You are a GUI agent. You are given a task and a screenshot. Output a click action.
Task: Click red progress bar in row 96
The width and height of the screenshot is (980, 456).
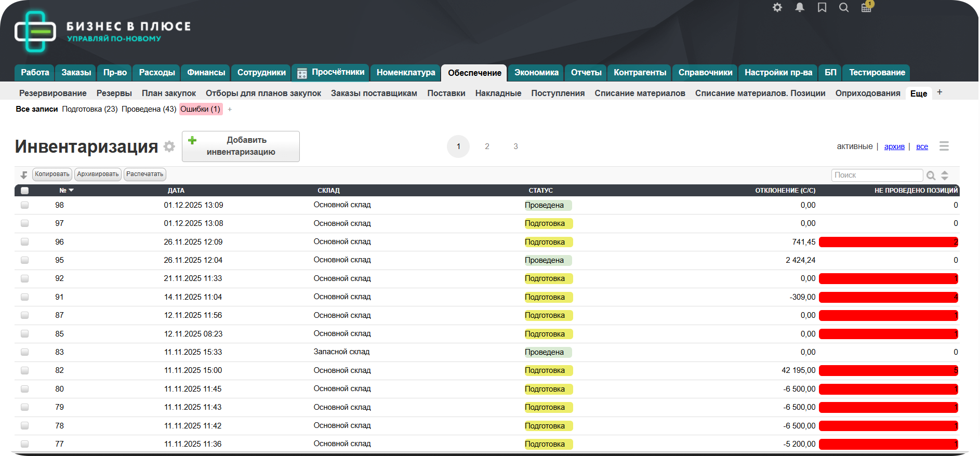pyautogui.click(x=888, y=242)
